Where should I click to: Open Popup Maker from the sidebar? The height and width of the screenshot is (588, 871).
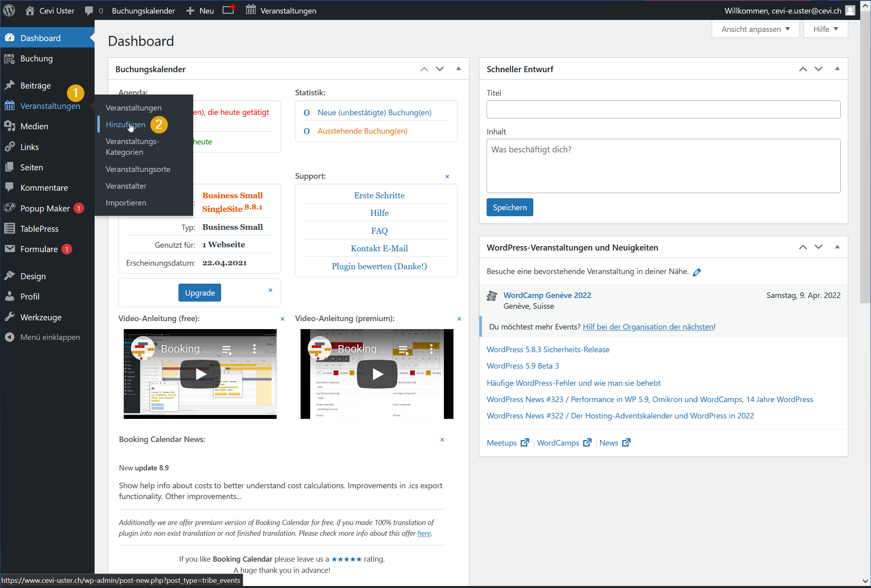pos(45,208)
